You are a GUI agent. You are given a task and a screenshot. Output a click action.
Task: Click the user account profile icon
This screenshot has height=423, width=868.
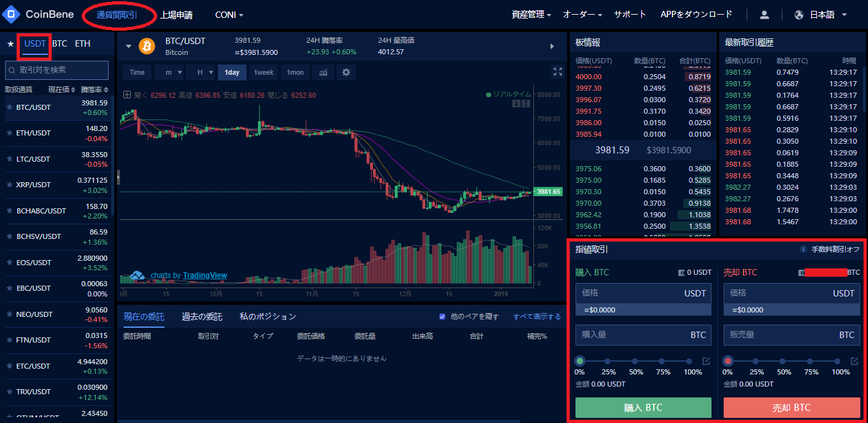pos(764,15)
